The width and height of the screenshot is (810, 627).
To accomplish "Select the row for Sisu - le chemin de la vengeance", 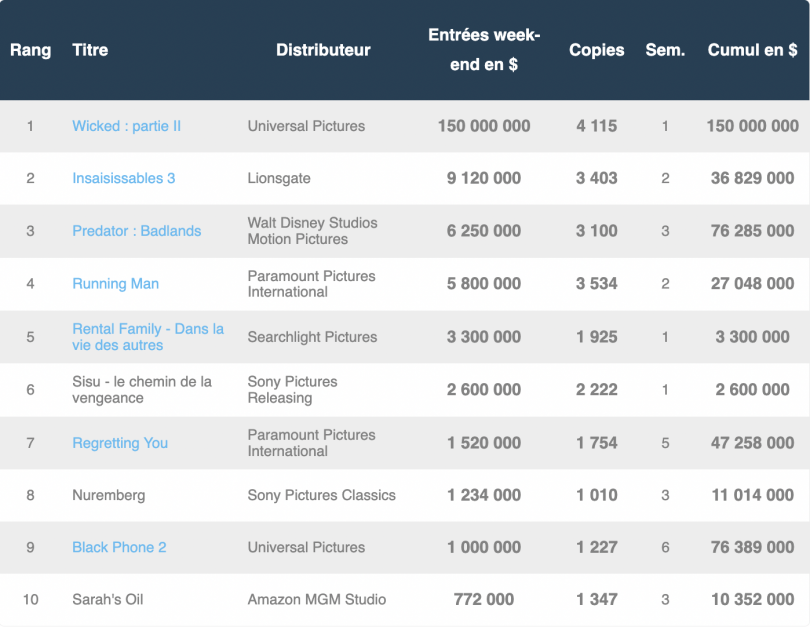I will pyautogui.click(x=140, y=390).
